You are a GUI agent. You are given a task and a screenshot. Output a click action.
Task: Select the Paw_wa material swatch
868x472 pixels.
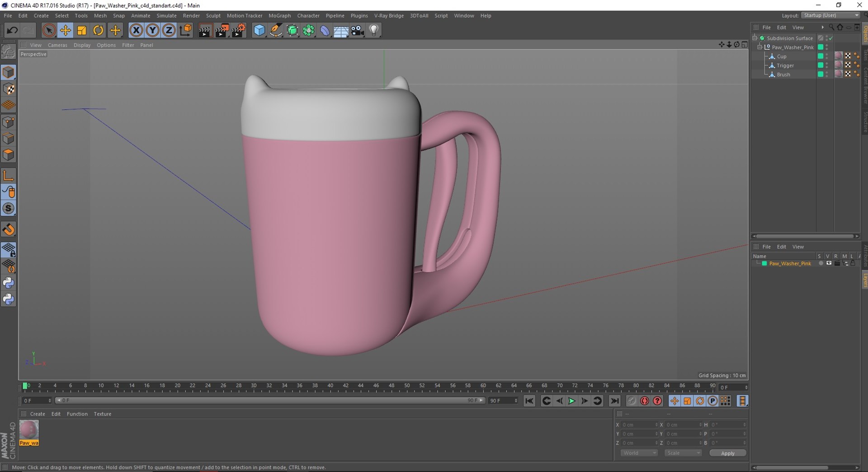coord(29,430)
